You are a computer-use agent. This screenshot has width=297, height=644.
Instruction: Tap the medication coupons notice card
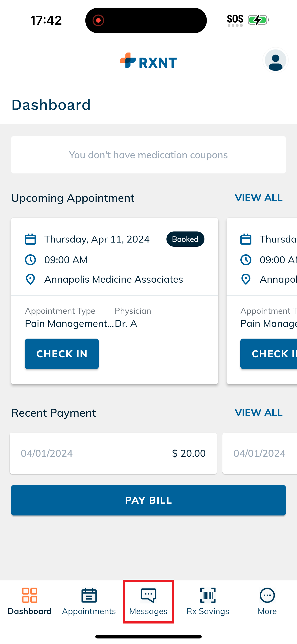pos(148,155)
